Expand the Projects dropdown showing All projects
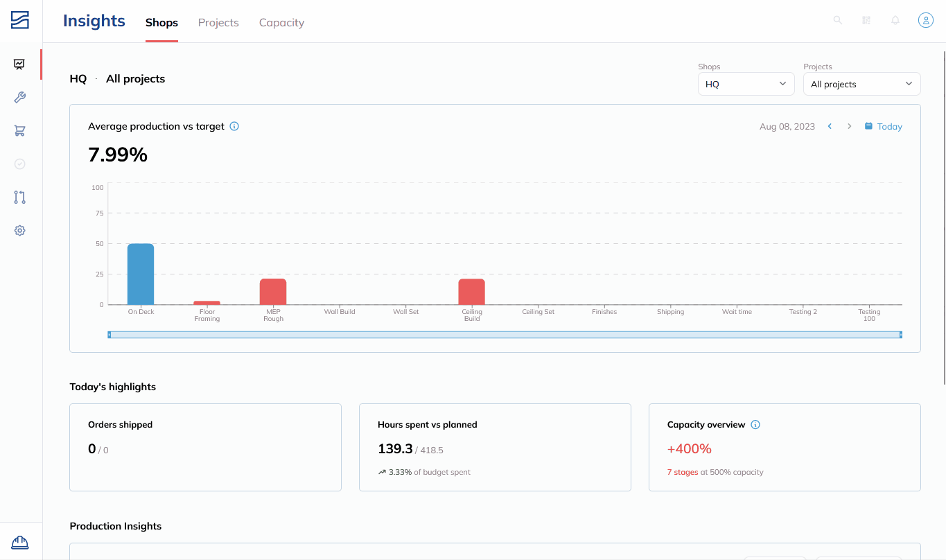946x560 pixels. 862,84
